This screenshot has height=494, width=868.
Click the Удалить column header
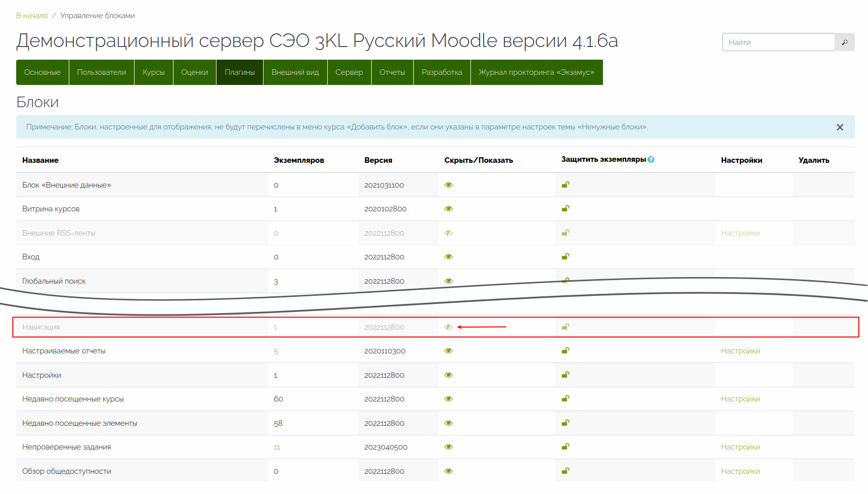pos(814,160)
